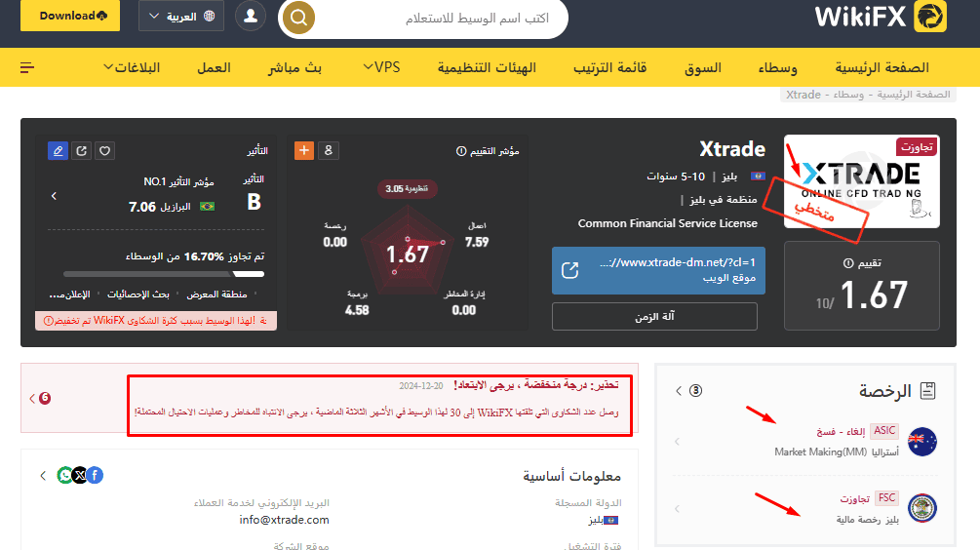Click the low score warning heading text

click(536, 385)
